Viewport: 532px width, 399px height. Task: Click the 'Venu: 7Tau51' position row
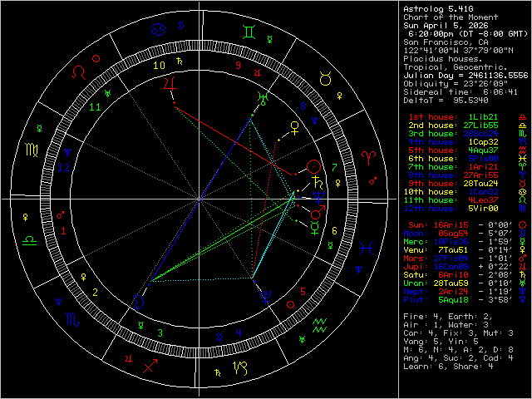click(x=465, y=250)
